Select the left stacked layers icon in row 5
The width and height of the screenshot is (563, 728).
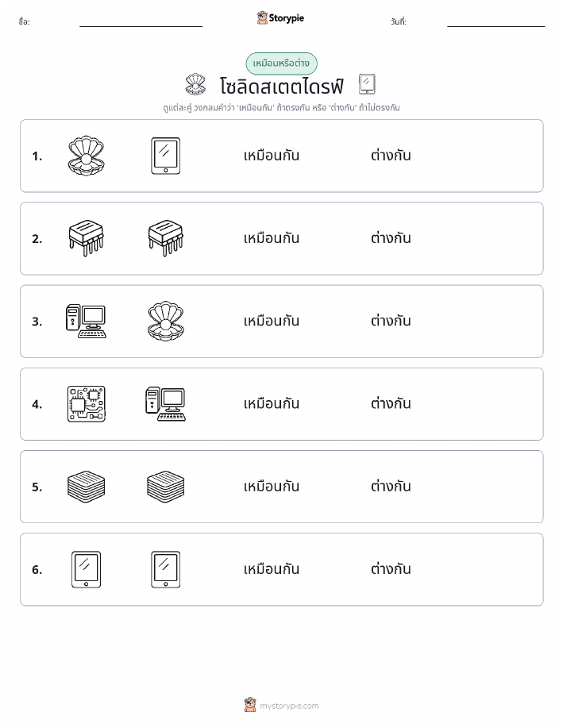click(87, 487)
